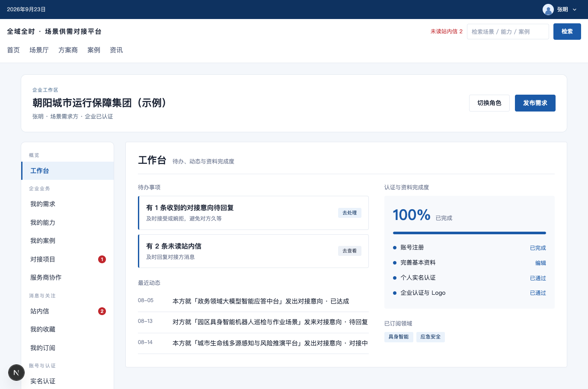Click 已完成 status next to 账号注册
Viewport: 588px width, 389px height.
[538, 248]
